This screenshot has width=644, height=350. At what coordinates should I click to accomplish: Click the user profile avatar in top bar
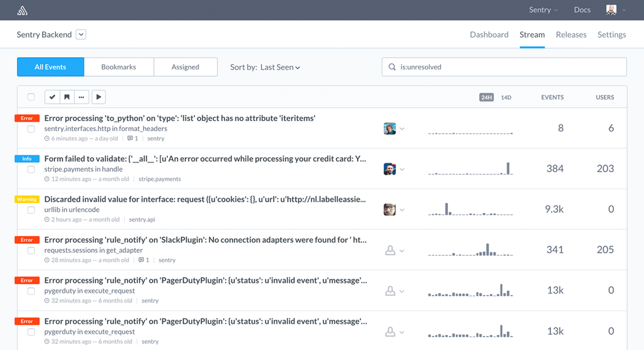611,10
